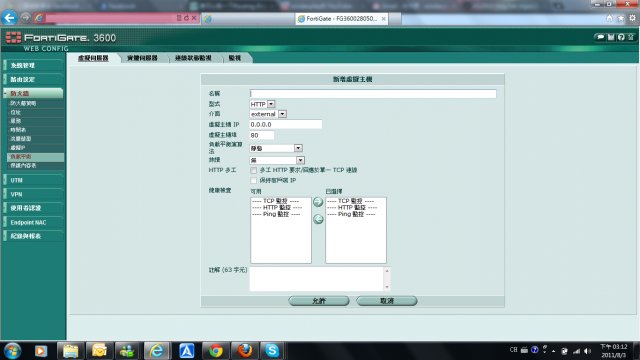Expand the system management (top) sidebar section
This screenshot has width=640, height=360.
coord(33,65)
